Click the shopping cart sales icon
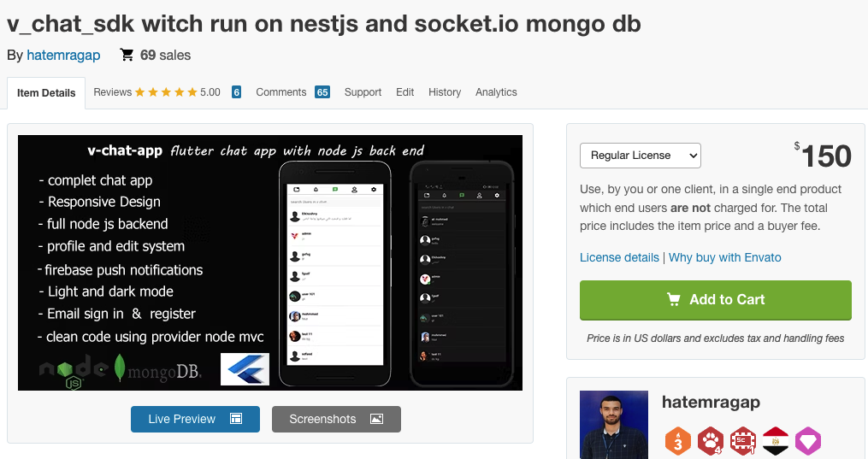 point(127,55)
